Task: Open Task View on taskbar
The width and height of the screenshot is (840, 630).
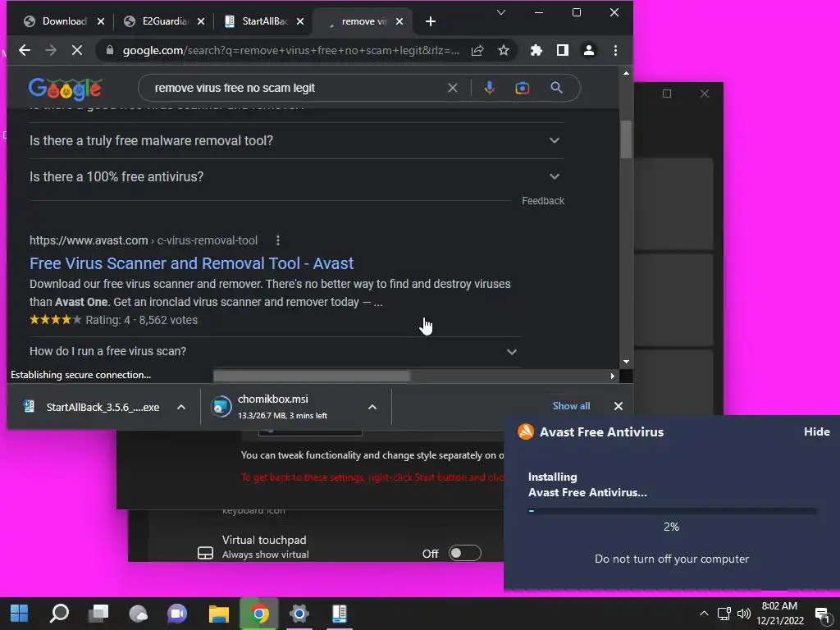Action: click(98, 614)
